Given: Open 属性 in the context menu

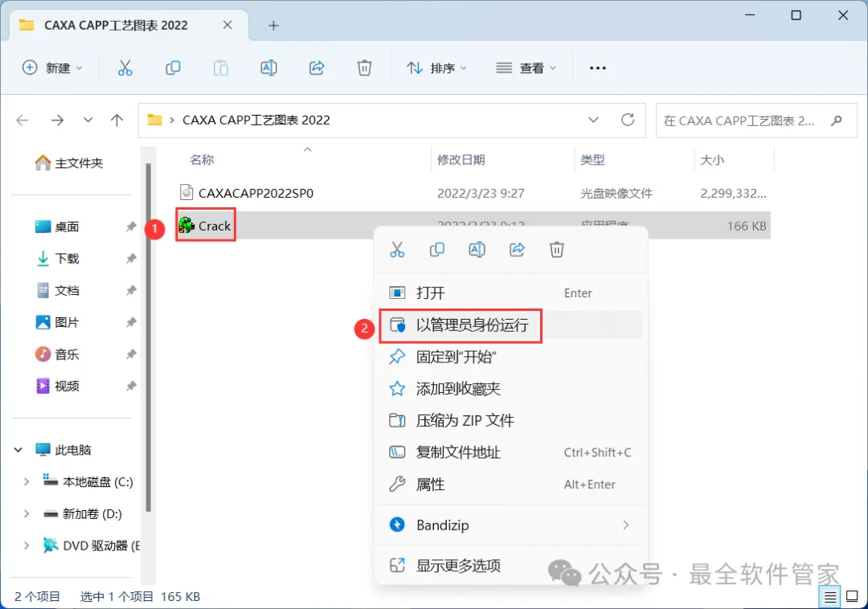Looking at the screenshot, I should (x=510, y=484).
